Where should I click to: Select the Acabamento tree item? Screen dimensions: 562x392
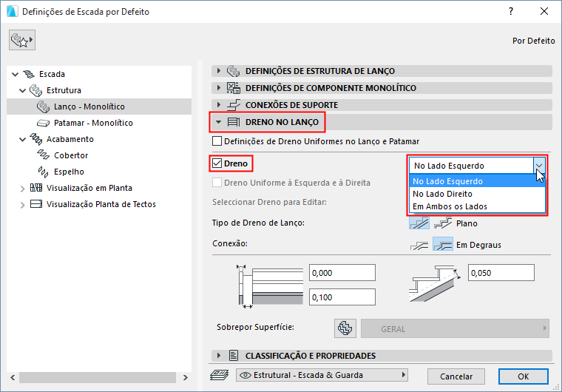tap(70, 139)
